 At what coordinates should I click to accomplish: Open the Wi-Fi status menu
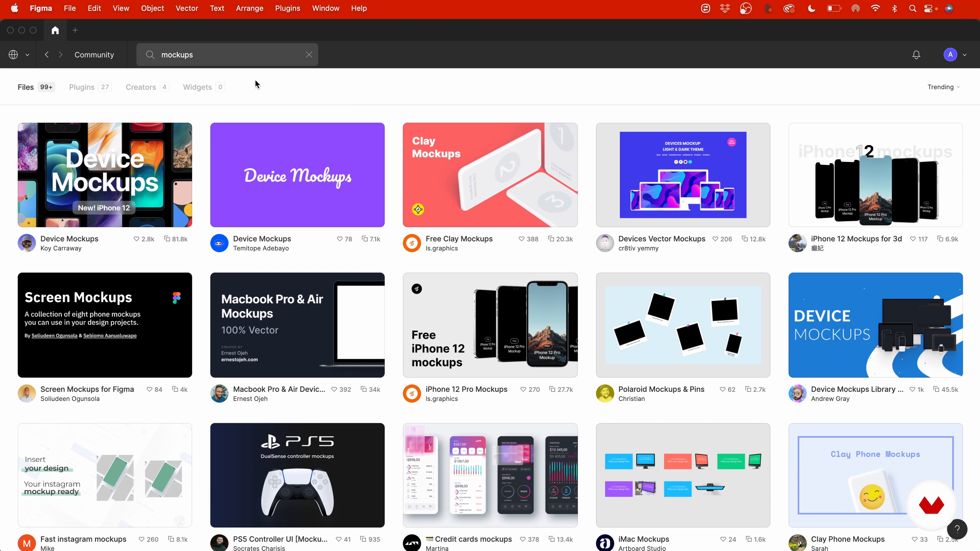(x=875, y=8)
